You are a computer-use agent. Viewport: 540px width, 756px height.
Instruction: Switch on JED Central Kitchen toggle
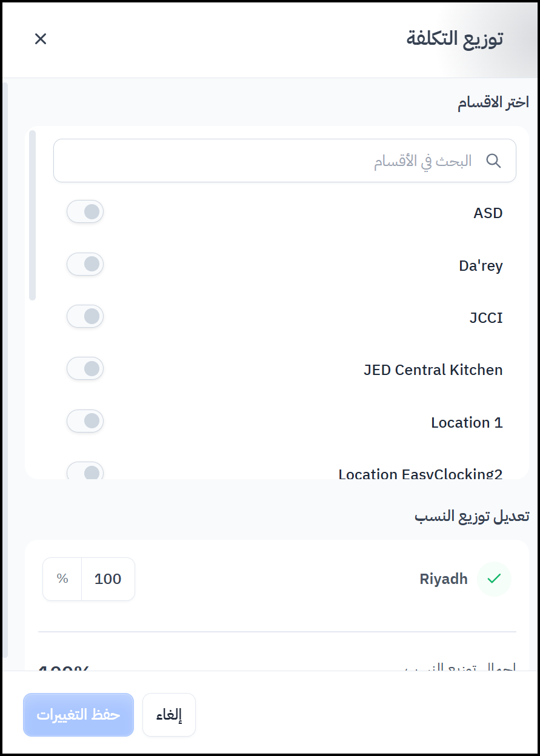click(x=85, y=368)
